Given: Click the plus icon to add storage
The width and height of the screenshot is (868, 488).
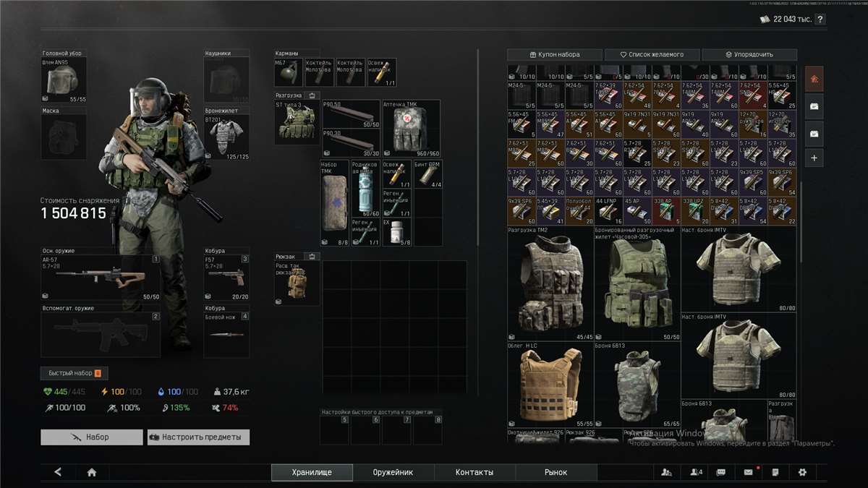Looking at the screenshot, I should (814, 158).
